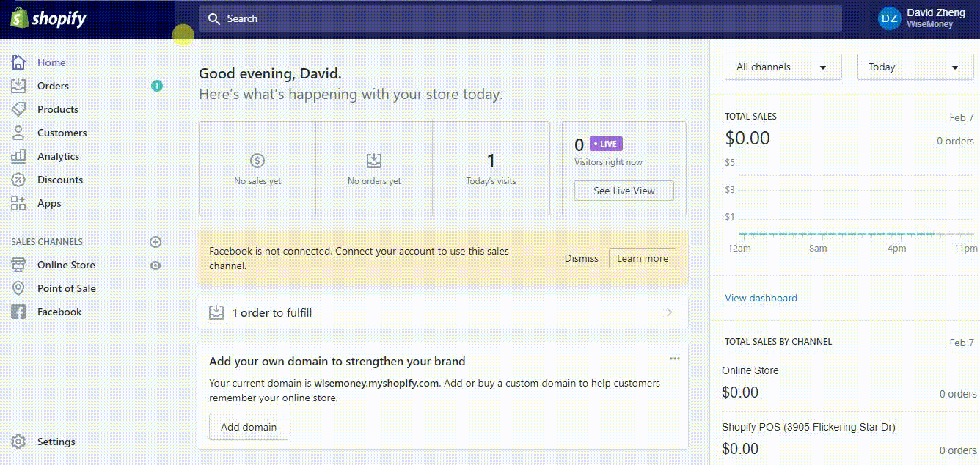
Task: Click the Facebook logo icon
Action: (x=18, y=312)
